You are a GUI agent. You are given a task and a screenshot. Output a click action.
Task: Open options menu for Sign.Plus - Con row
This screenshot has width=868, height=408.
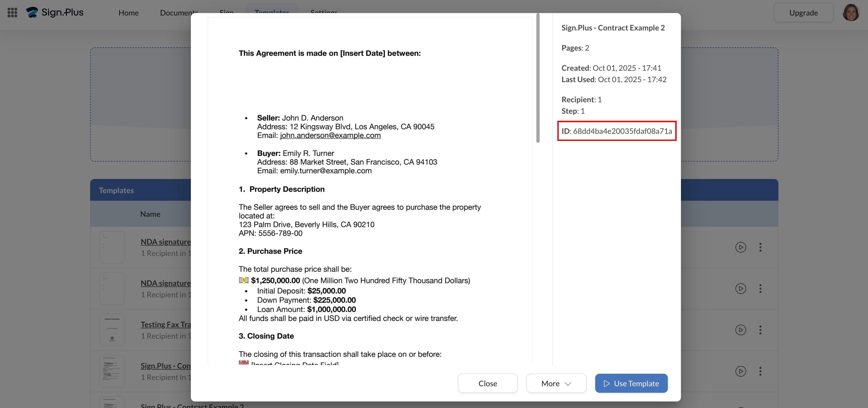(760, 371)
